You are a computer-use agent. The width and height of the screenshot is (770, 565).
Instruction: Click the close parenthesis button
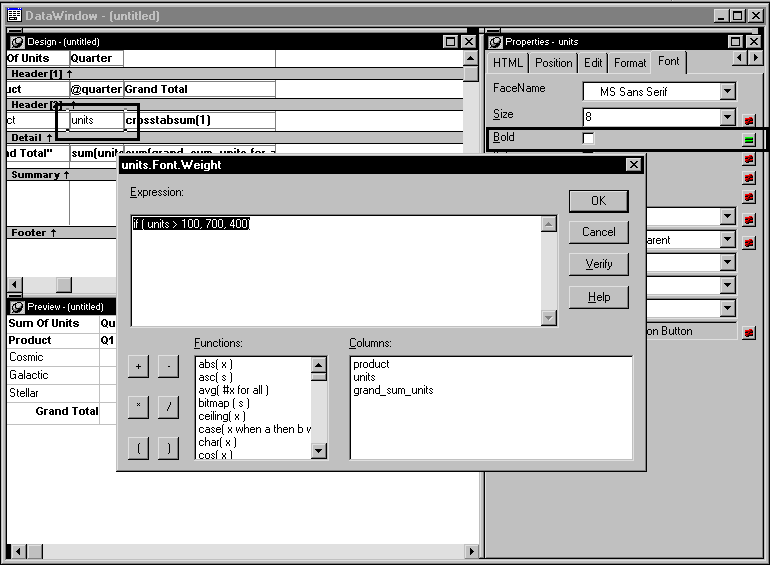168,448
